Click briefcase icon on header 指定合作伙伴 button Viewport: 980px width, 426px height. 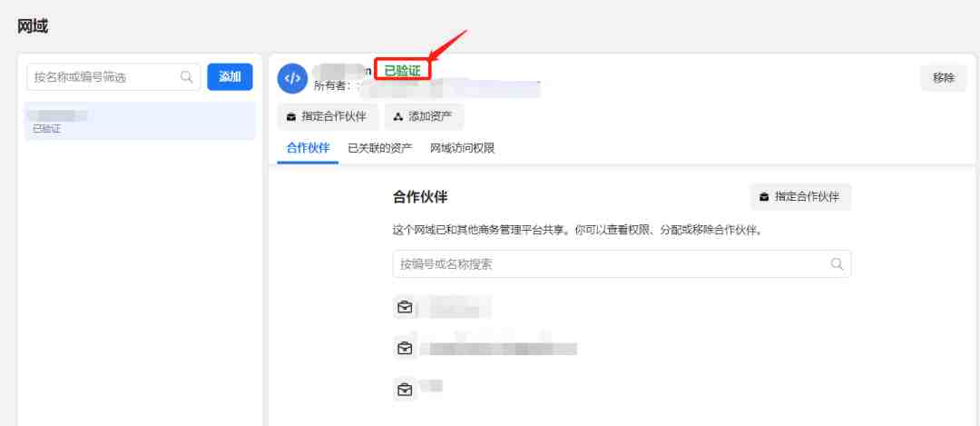(291, 117)
